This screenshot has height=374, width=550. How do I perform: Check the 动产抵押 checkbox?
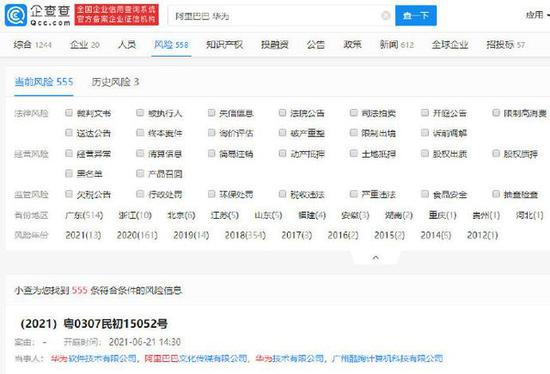[x=282, y=153]
